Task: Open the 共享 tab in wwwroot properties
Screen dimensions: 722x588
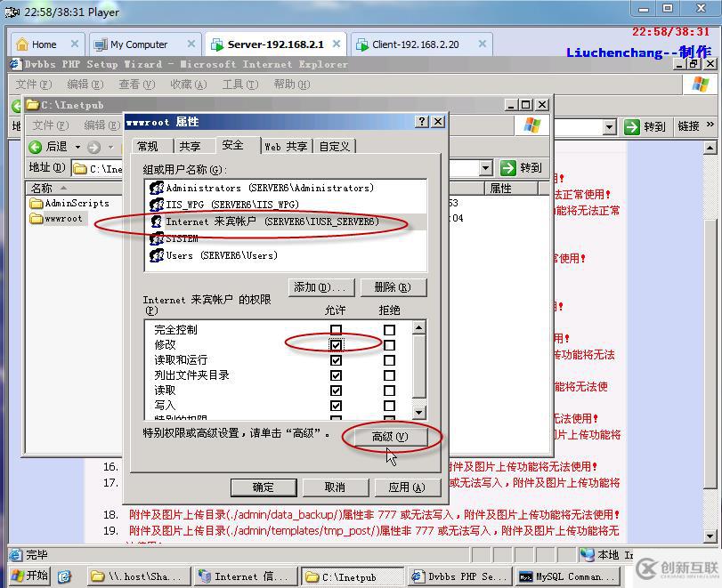Action: coord(191,146)
